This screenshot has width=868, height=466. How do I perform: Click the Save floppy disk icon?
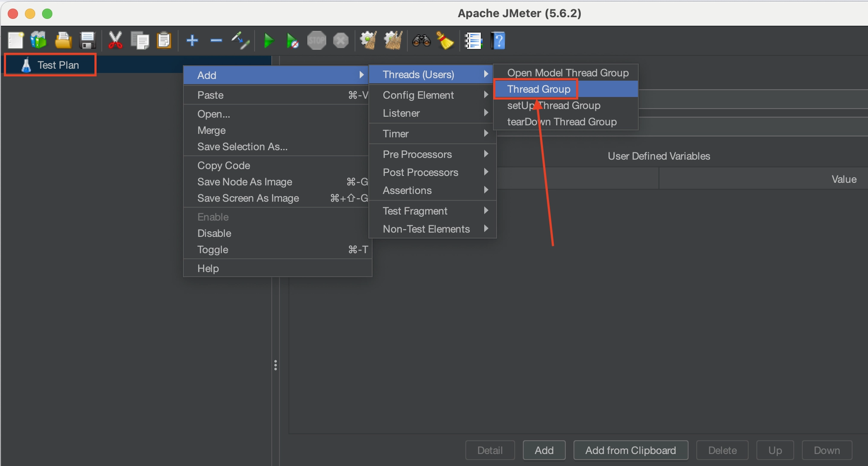(88, 41)
